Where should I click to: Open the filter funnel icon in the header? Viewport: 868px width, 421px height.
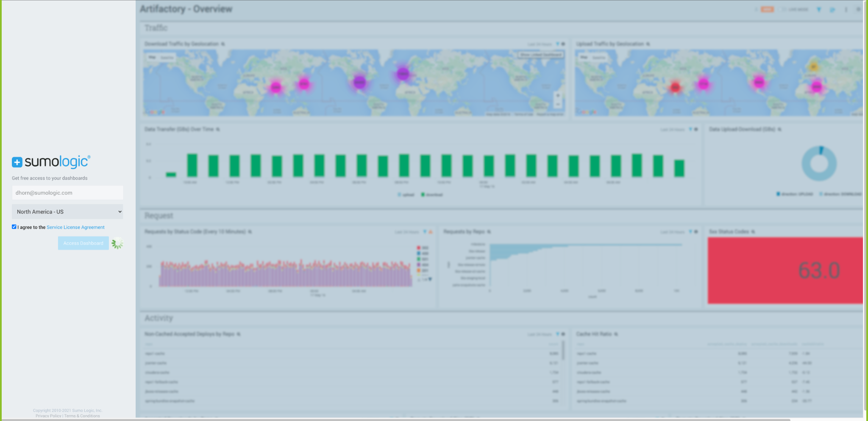[x=820, y=9]
